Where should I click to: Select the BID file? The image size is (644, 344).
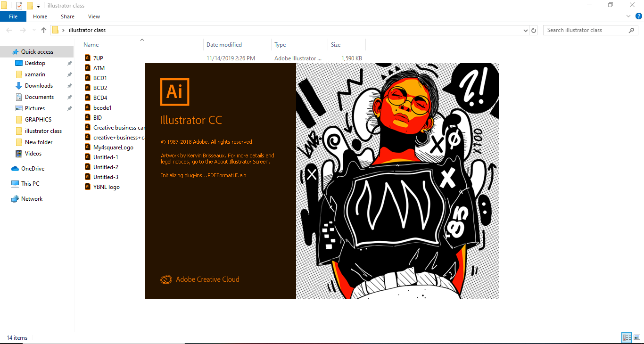(x=98, y=118)
